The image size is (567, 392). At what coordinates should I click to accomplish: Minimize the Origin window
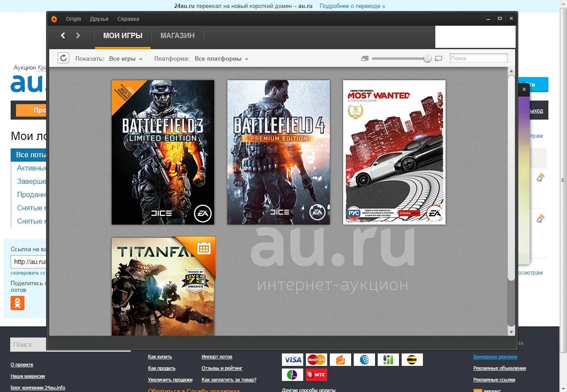488,19
